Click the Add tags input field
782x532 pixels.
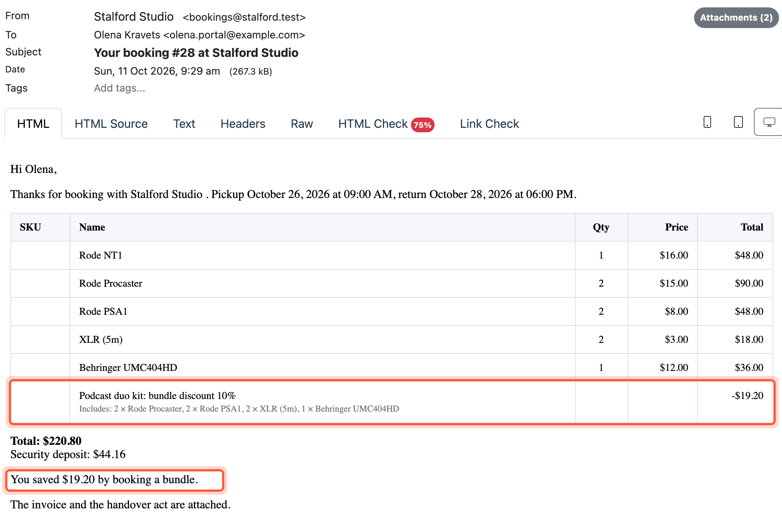(x=119, y=88)
